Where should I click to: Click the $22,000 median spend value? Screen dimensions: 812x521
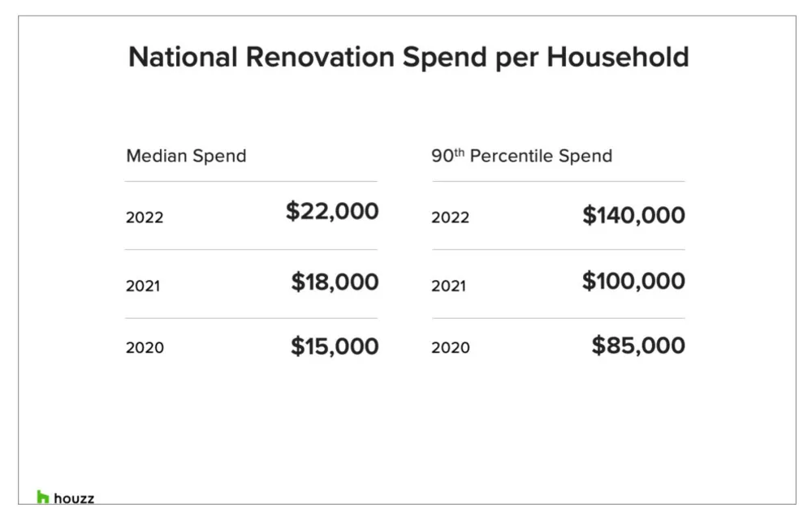pyautogui.click(x=332, y=212)
